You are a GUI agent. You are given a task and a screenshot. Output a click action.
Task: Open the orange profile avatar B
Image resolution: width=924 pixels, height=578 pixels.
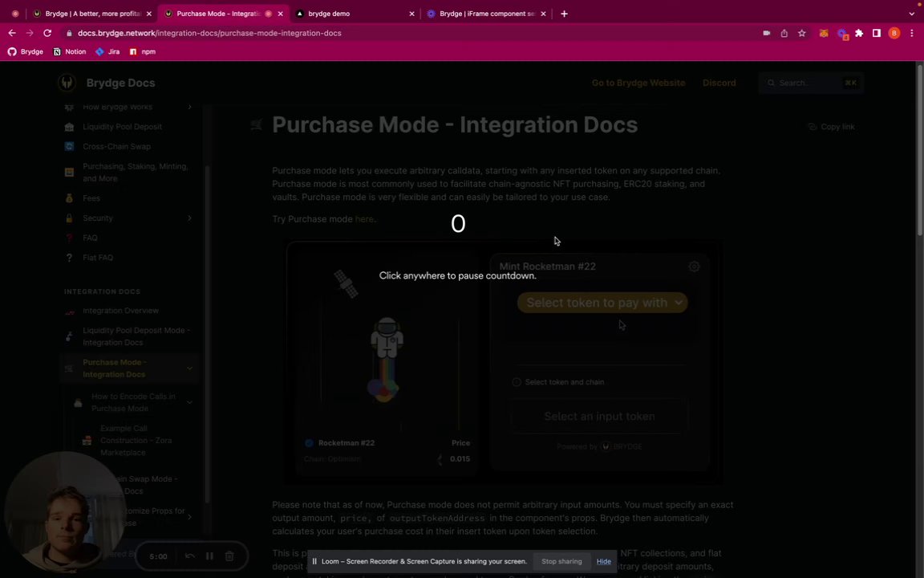[894, 33]
